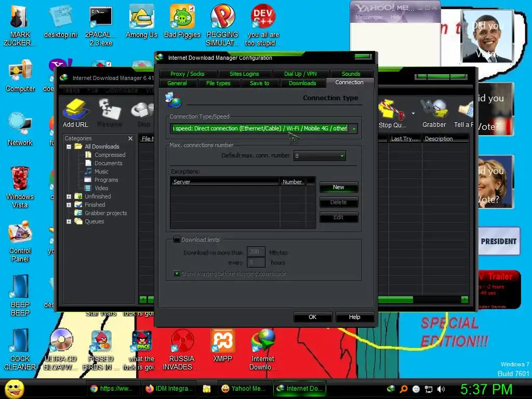Image resolution: width=532 pixels, height=399 pixels.
Task: Select the RUSSIA INVADES desktop icon
Action: click(182, 350)
